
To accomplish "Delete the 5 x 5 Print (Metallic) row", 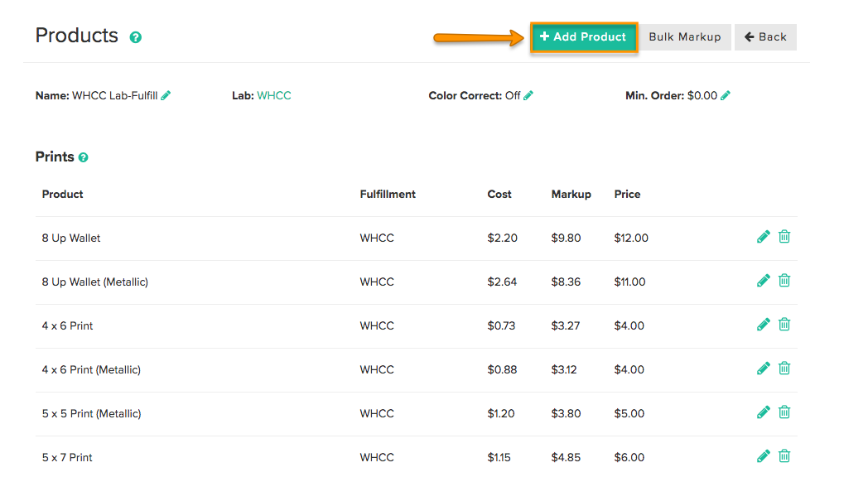I will click(x=784, y=412).
